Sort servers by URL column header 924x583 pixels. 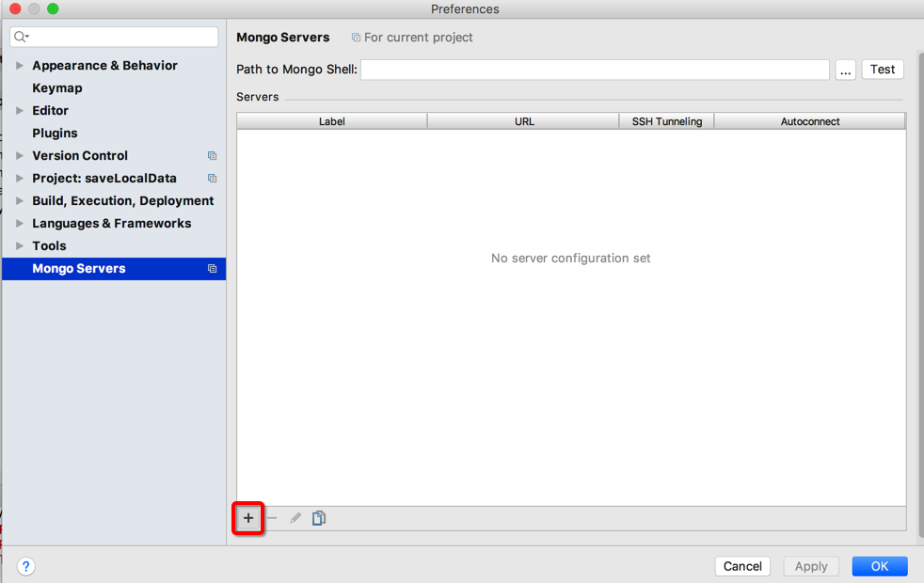(x=524, y=121)
